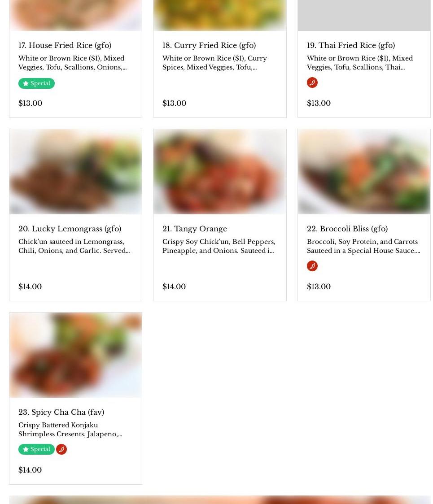This screenshot has width=433, height=504.
Task: Click the Tangy Orange $14.00 price
Action: (x=174, y=287)
